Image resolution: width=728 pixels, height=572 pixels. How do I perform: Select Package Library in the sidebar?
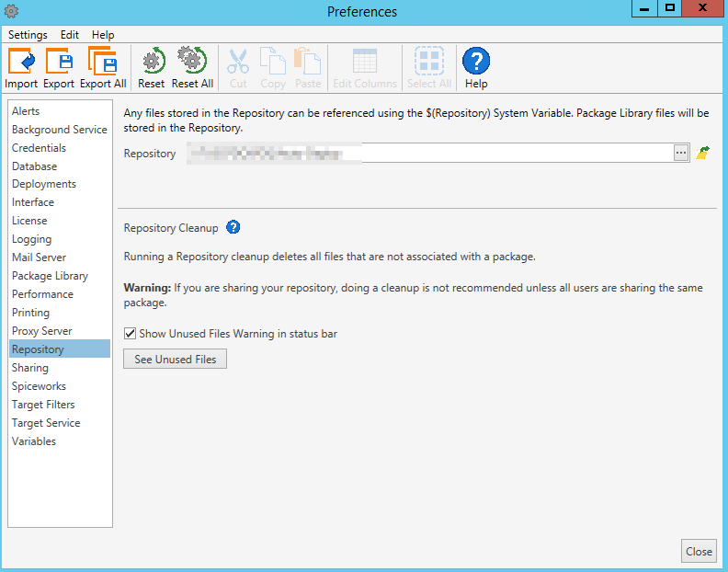(x=50, y=276)
